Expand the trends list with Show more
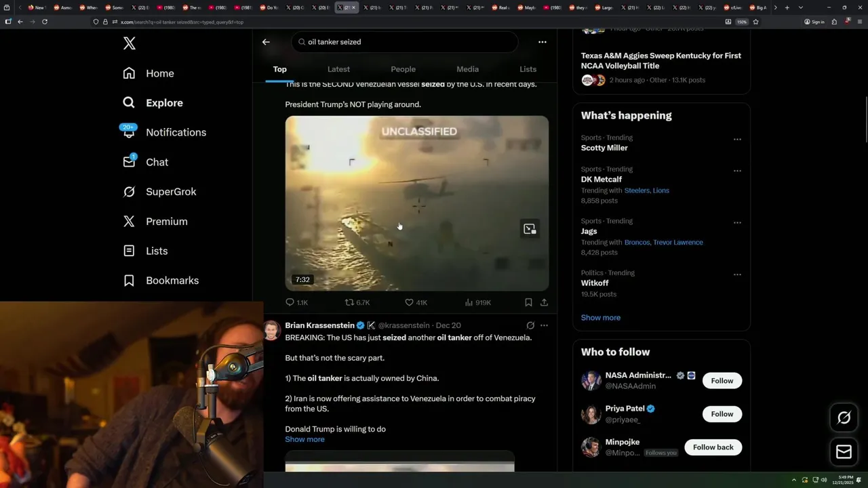 (600, 318)
